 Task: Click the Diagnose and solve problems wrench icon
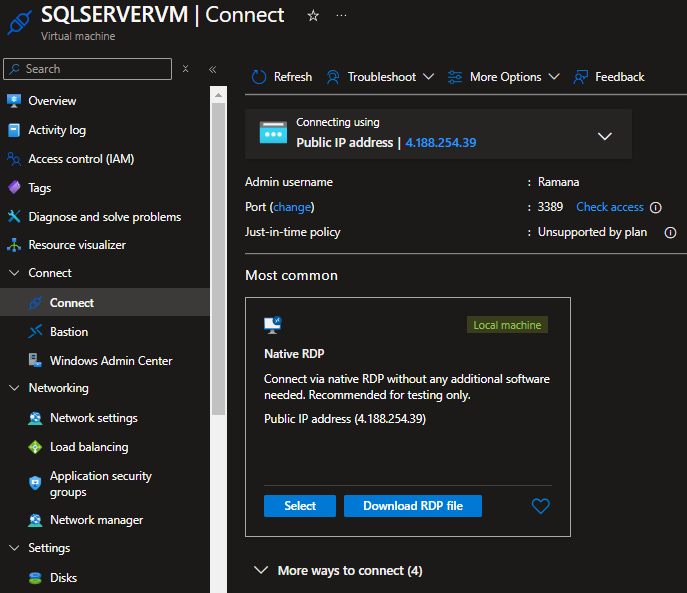tap(14, 217)
